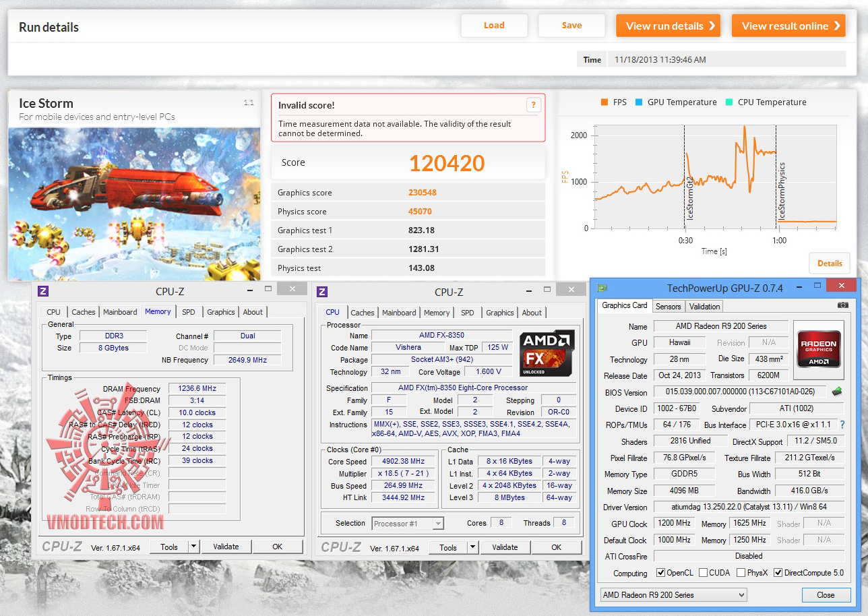The width and height of the screenshot is (868, 616).
Task: Click the help question mark in Invalid score box
Action: pos(533,104)
